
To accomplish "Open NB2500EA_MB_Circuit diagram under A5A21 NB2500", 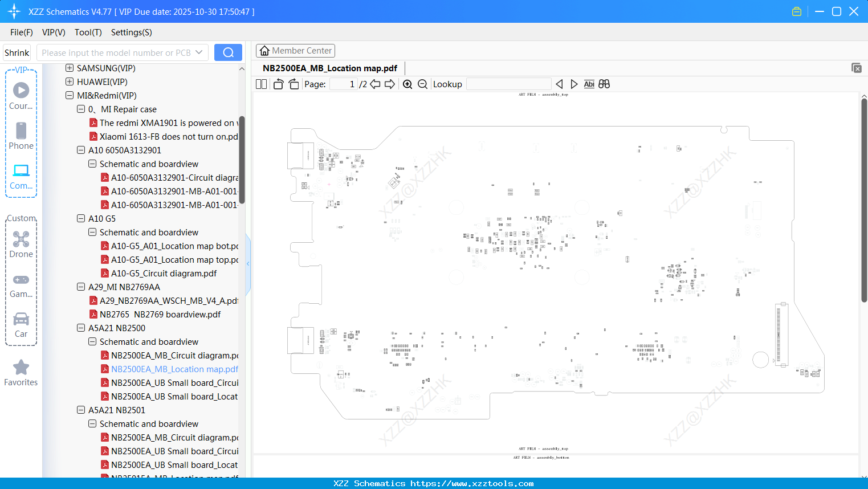I will click(x=169, y=356).
